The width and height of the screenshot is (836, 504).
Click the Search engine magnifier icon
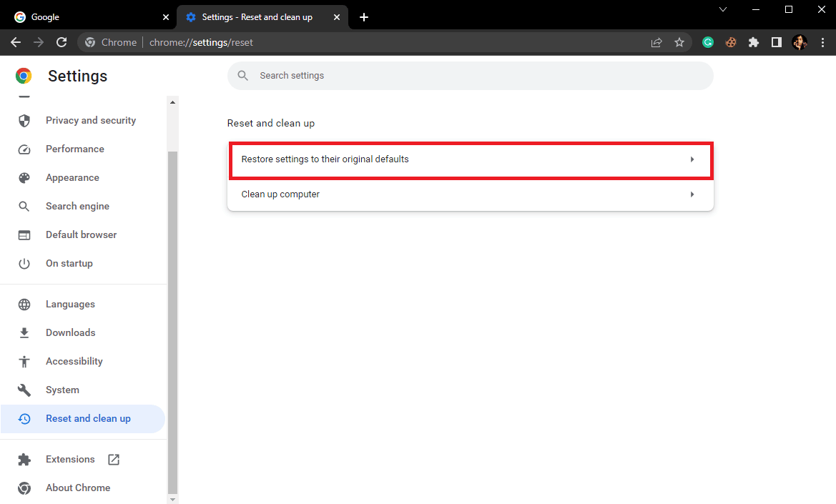pos(24,206)
